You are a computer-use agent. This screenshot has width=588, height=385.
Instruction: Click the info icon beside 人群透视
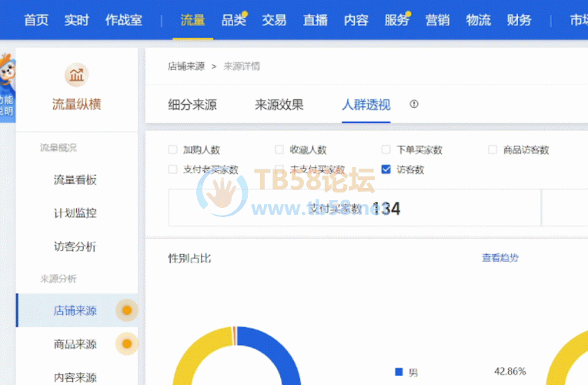coord(414,104)
